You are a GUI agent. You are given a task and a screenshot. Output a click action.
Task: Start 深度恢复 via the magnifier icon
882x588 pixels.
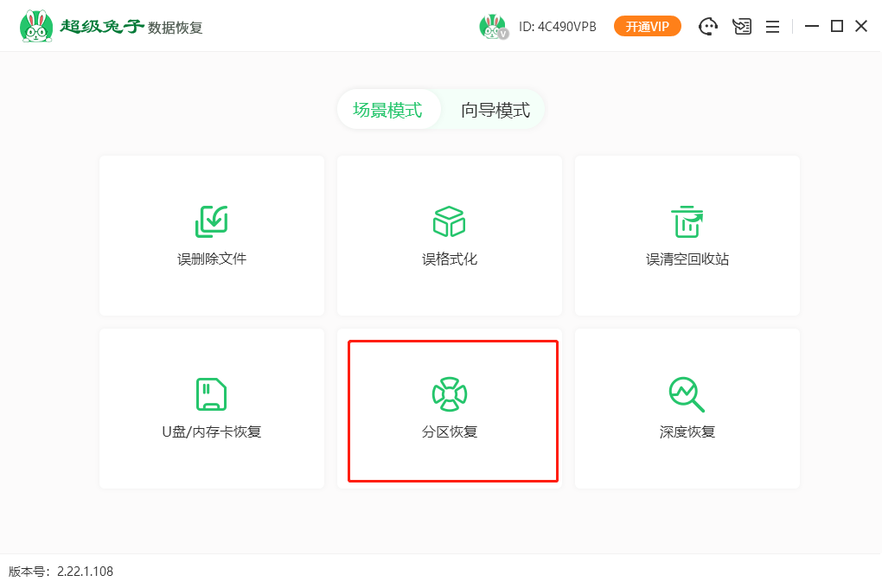point(687,394)
